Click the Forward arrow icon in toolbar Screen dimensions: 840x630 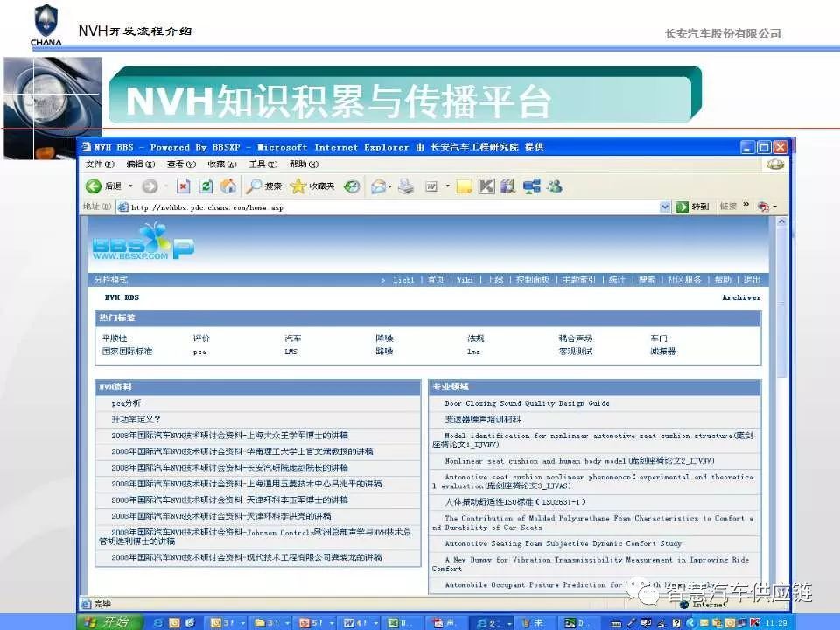tap(150, 186)
